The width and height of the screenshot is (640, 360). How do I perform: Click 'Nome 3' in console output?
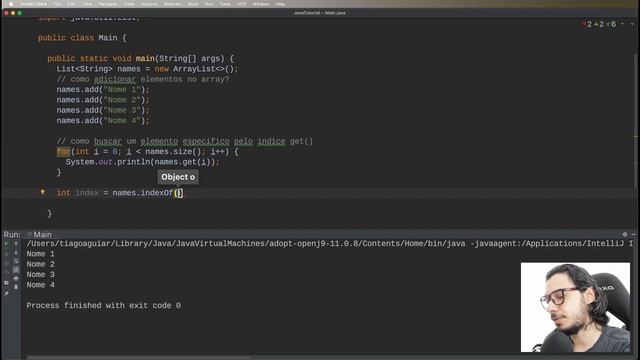pos(40,275)
